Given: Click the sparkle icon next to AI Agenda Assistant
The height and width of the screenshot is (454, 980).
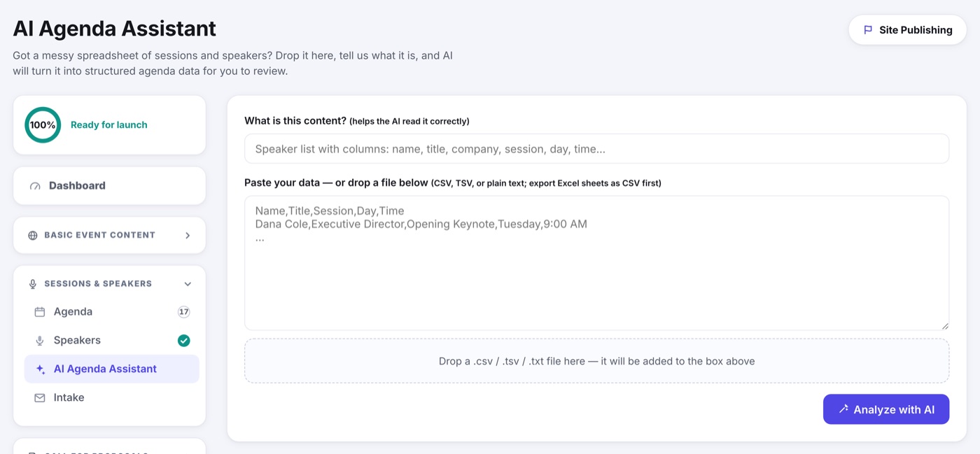Looking at the screenshot, I should (x=40, y=369).
